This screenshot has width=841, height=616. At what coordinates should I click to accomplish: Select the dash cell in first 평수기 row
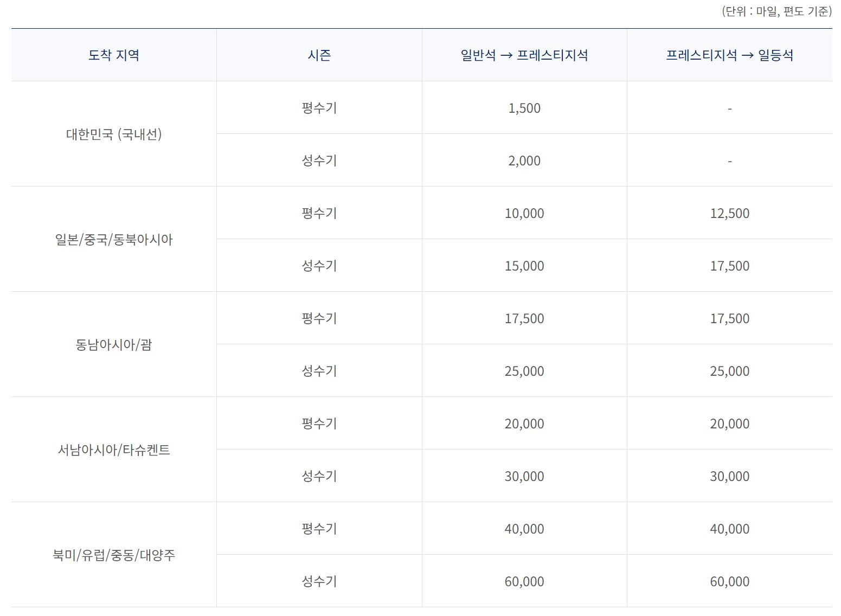tap(730, 108)
